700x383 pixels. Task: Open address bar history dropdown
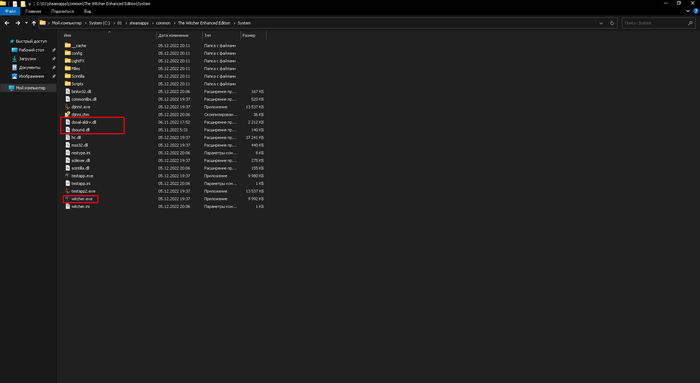601,23
